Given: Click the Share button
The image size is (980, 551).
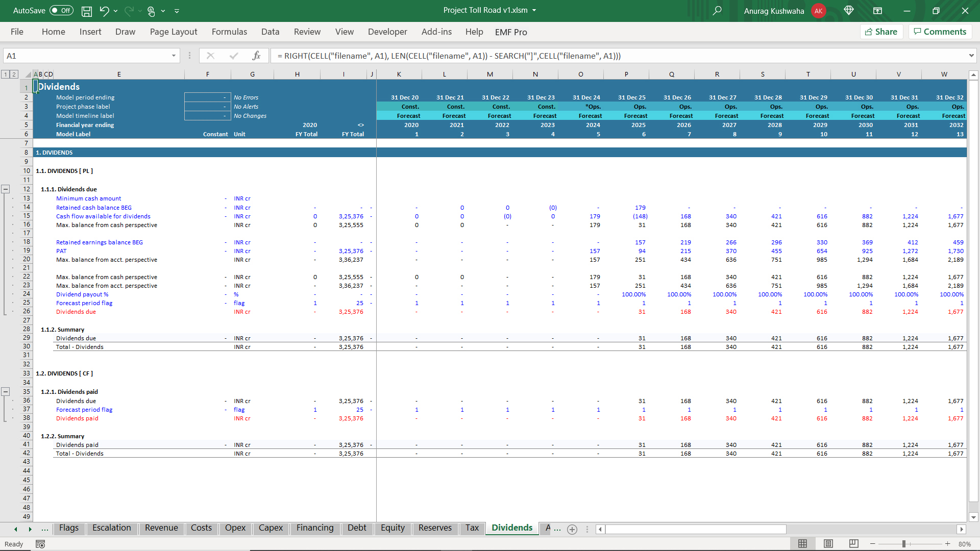Looking at the screenshot, I should pyautogui.click(x=881, y=32).
